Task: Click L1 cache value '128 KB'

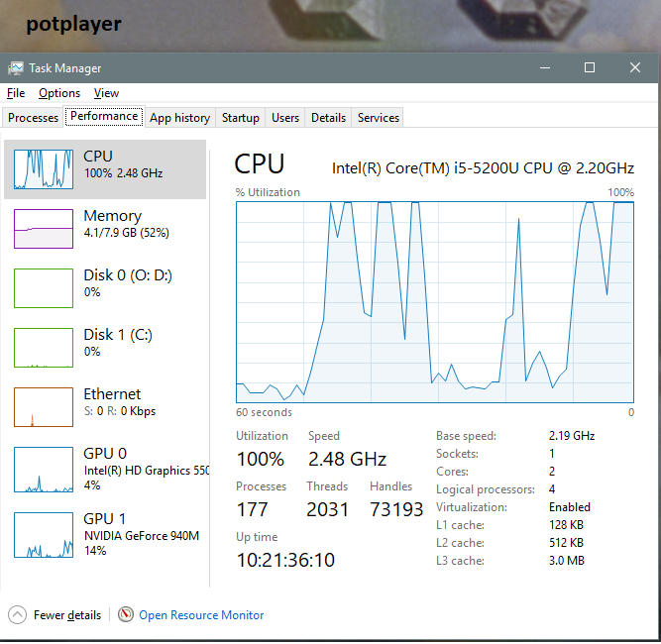Action: (566, 525)
